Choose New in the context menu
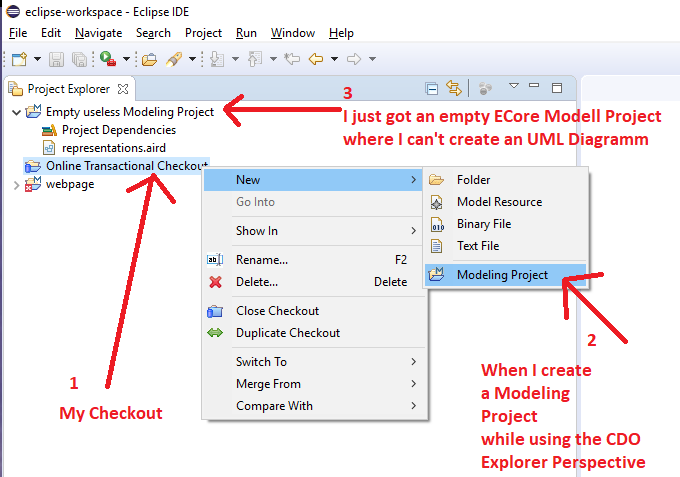The height and width of the screenshot is (477, 680). 313,180
